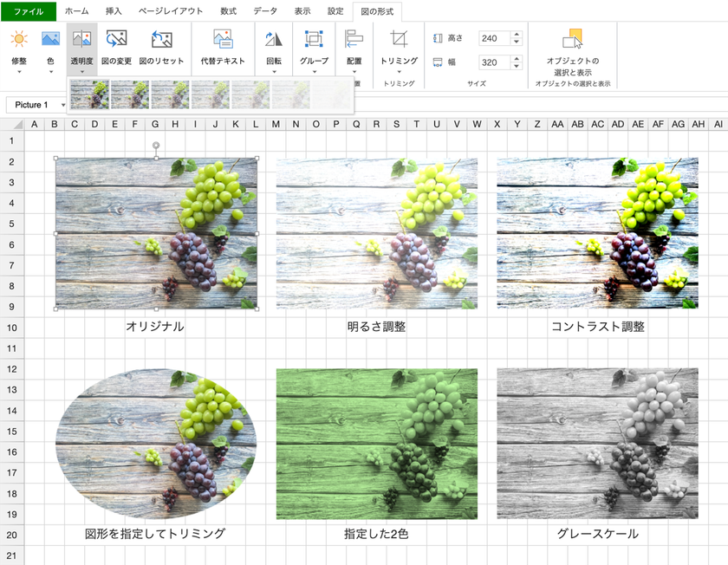Viewport: 728px width, 565px height.
Task: Click the トリミング crop icon
Action: [399, 39]
